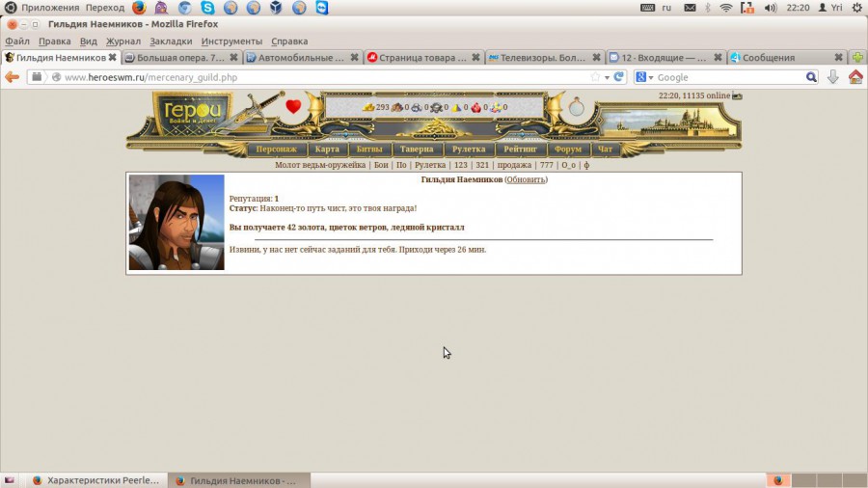Open the Рейтинг game menu button
Viewport: 868px width, 488px height.
520,149
